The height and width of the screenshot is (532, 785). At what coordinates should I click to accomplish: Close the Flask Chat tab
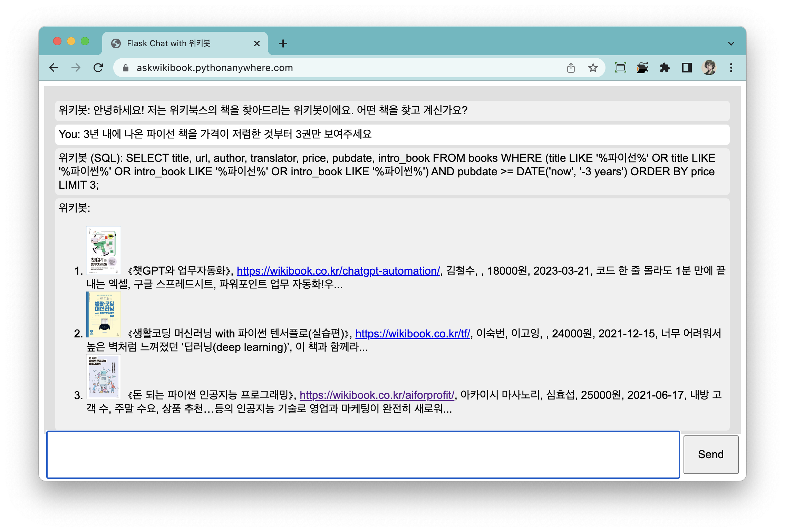256,43
